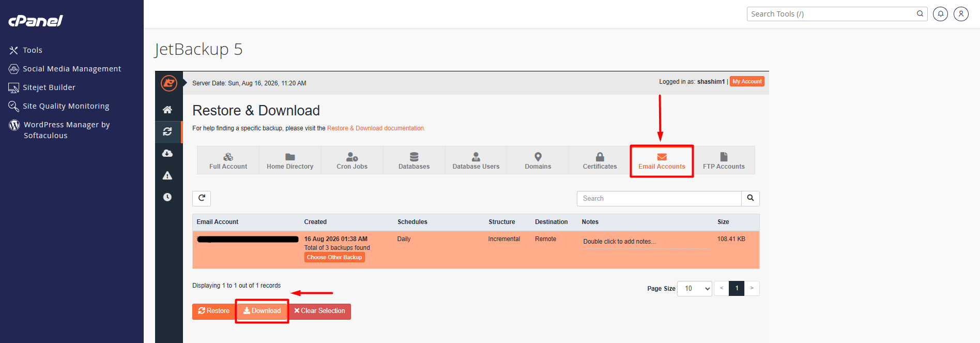Open the queue clock icon

(167, 197)
